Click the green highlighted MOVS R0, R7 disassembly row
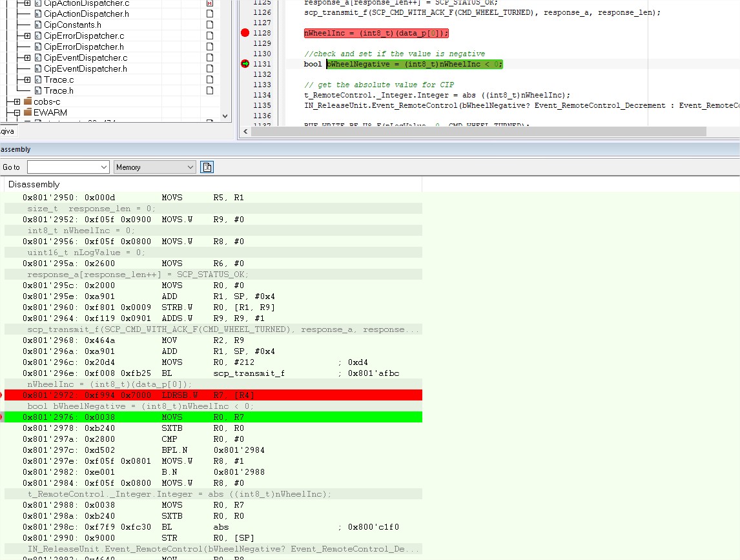 click(x=213, y=417)
